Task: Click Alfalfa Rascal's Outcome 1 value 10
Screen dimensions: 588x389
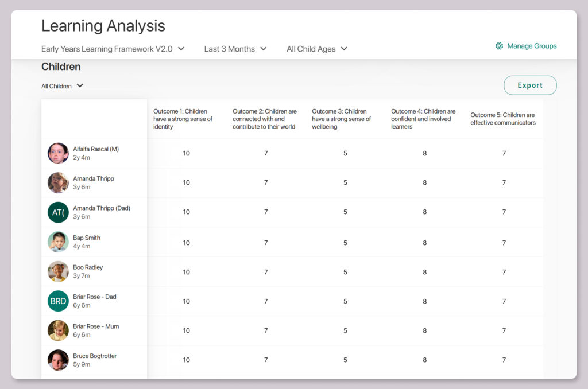Action: (x=187, y=153)
